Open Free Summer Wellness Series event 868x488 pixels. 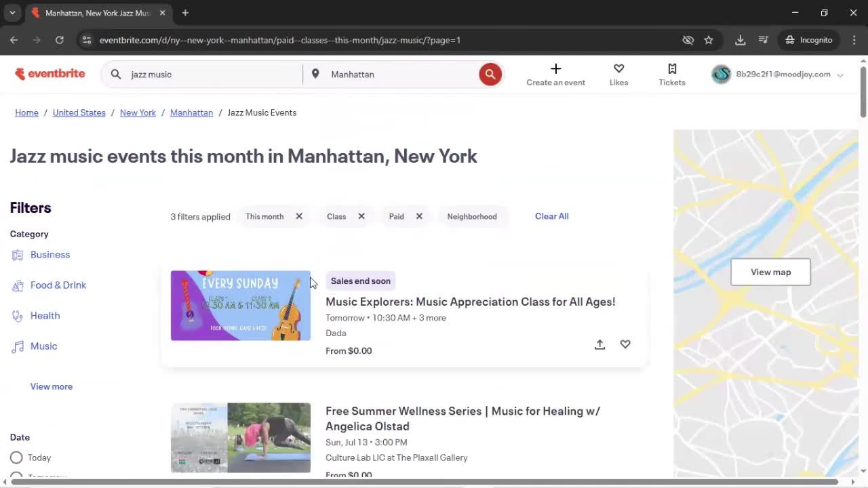tap(463, 418)
